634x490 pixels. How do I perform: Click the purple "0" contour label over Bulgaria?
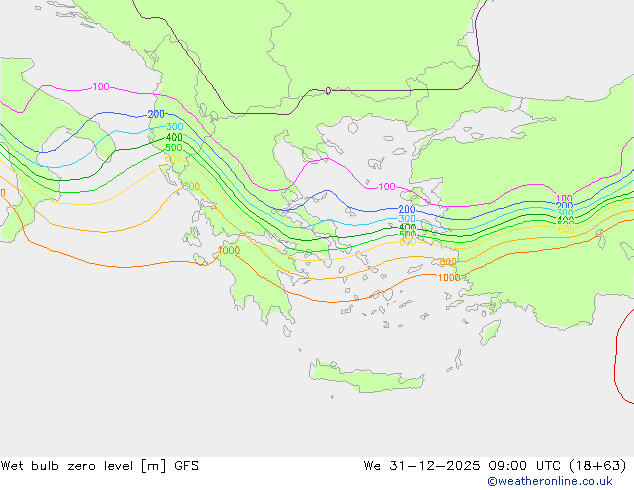click(x=328, y=91)
